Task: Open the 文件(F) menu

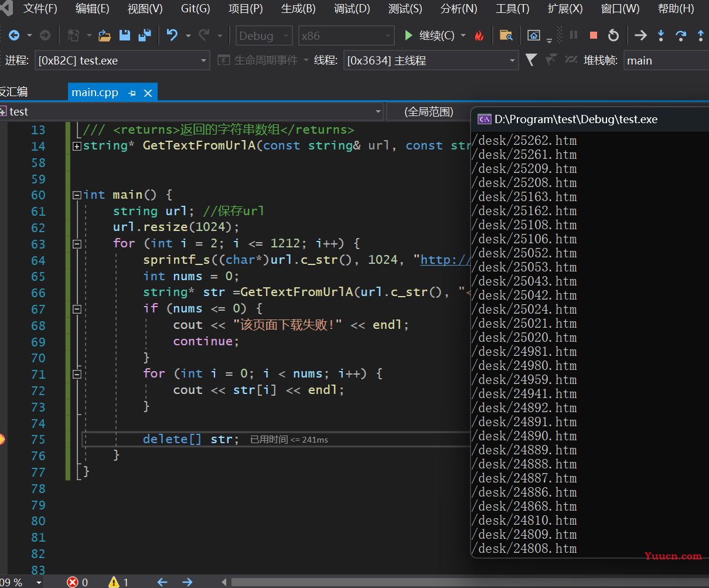Action: (40, 9)
